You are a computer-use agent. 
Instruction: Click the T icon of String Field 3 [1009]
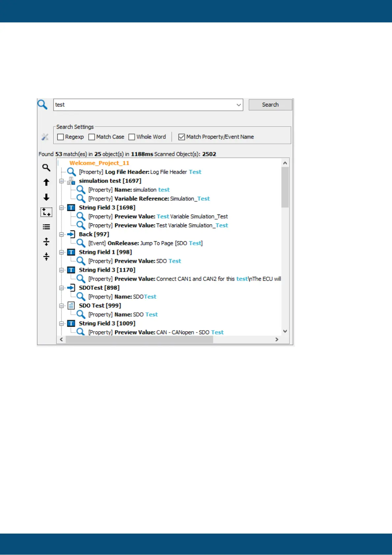click(71, 323)
